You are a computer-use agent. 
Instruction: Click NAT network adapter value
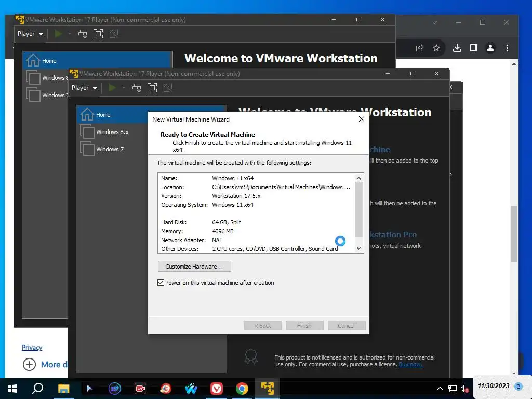pyautogui.click(x=217, y=240)
